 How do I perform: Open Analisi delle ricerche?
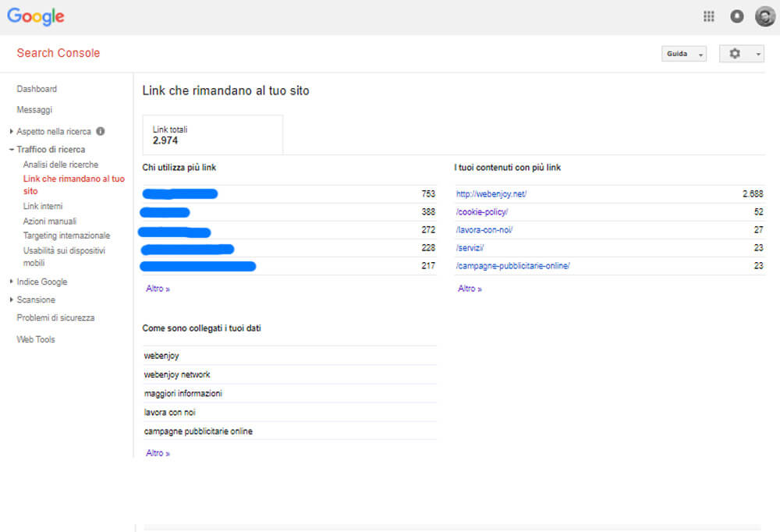coord(61,165)
